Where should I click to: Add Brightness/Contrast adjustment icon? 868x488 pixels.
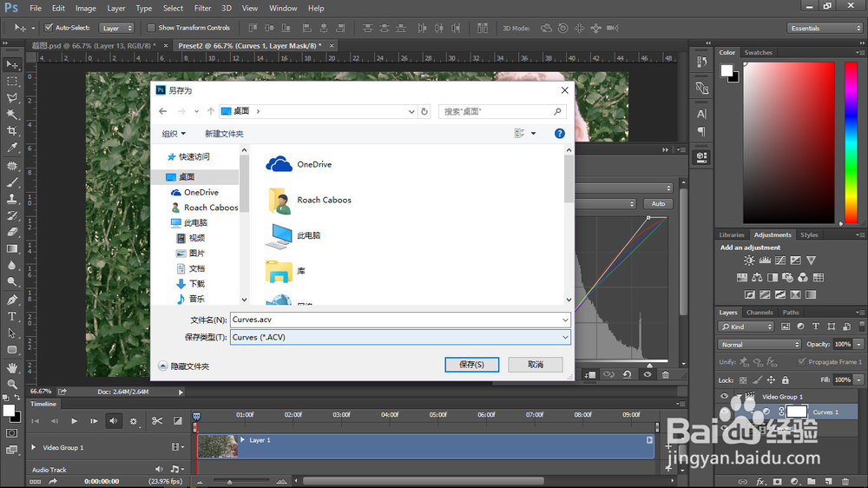pyautogui.click(x=749, y=260)
